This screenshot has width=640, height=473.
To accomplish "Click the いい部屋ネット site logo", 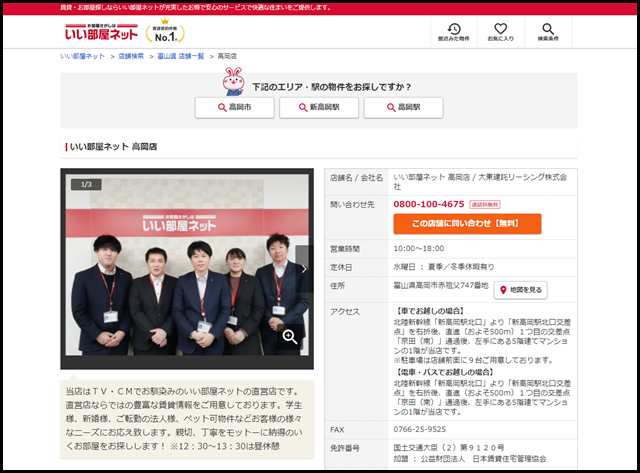I will [103, 32].
